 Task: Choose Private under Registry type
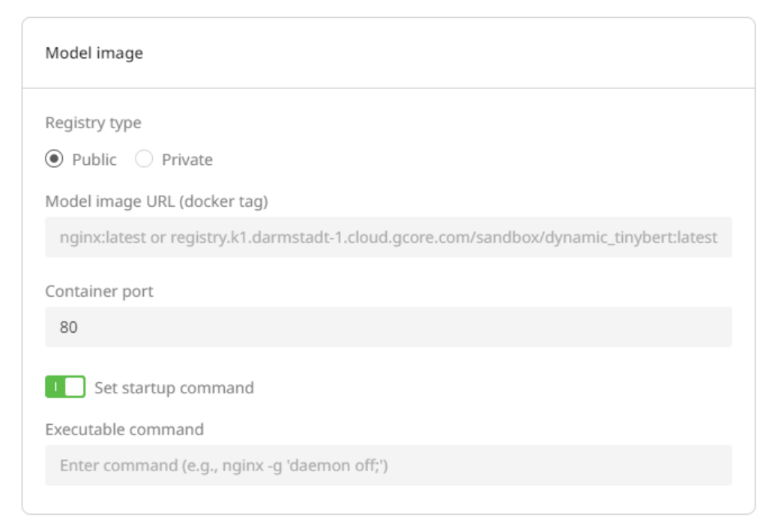(143, 159)
